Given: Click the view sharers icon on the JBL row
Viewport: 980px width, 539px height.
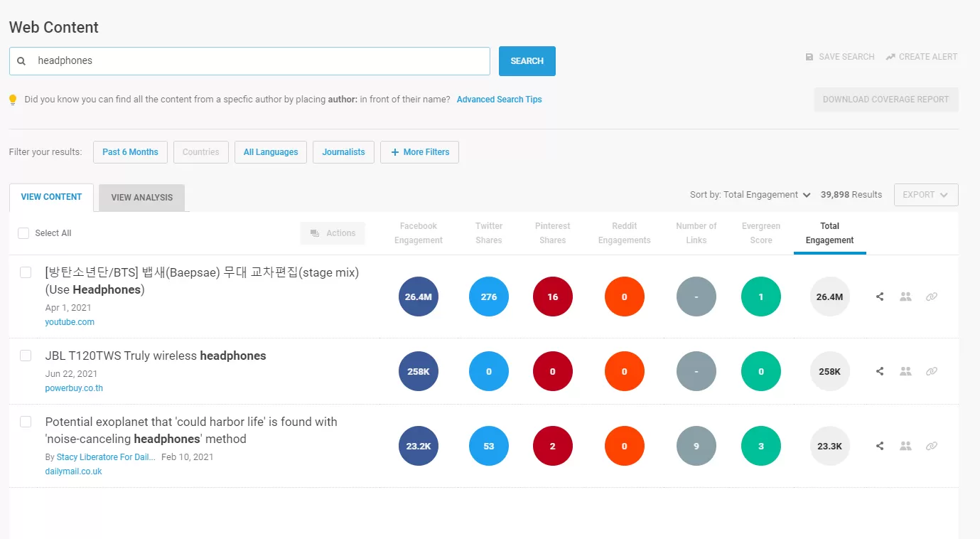Looking at the screenshot, I should tap(905, 371).
